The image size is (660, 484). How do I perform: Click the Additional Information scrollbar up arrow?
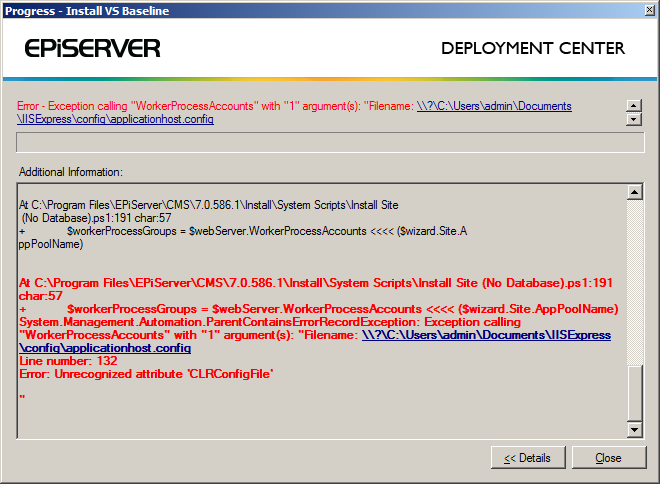633,191
